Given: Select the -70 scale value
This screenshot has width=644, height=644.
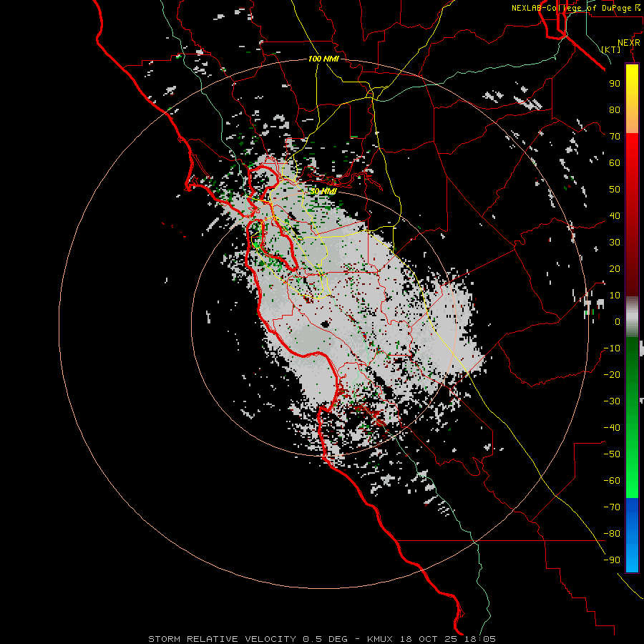Looking at the screenshot, I should point(612,507).
